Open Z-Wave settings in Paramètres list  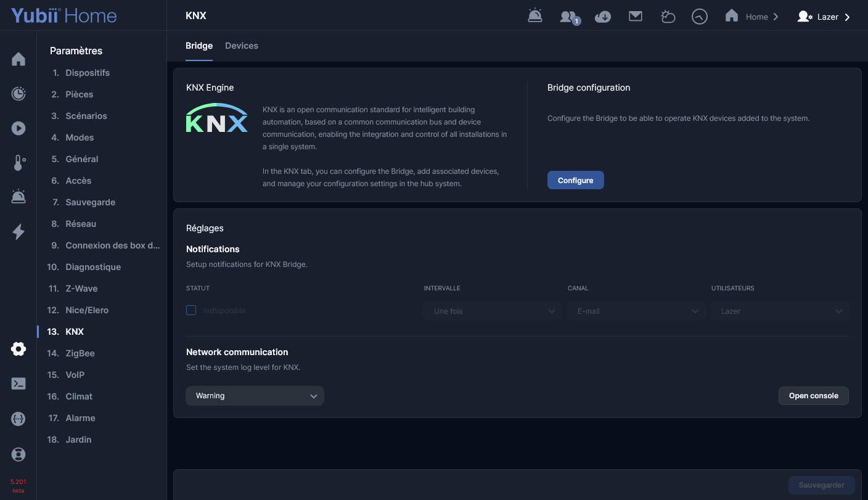pyautogui.click(x=81, y=289)
